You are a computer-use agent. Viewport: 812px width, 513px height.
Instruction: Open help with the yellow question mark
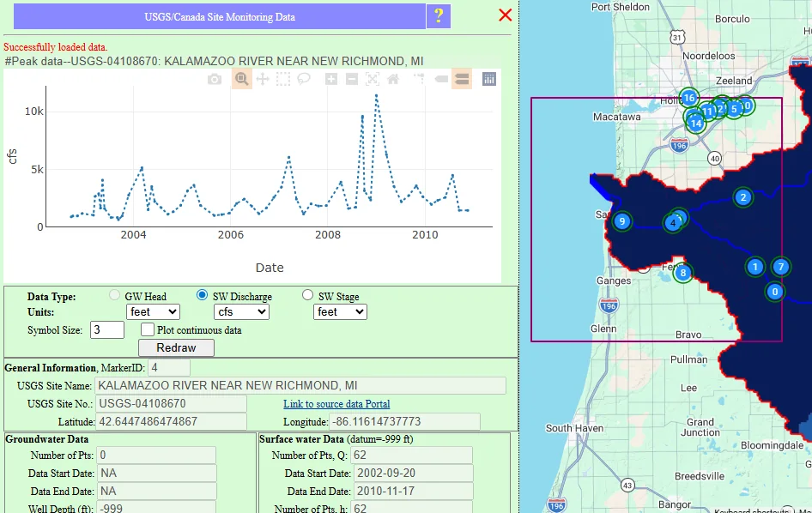(439, 16)
